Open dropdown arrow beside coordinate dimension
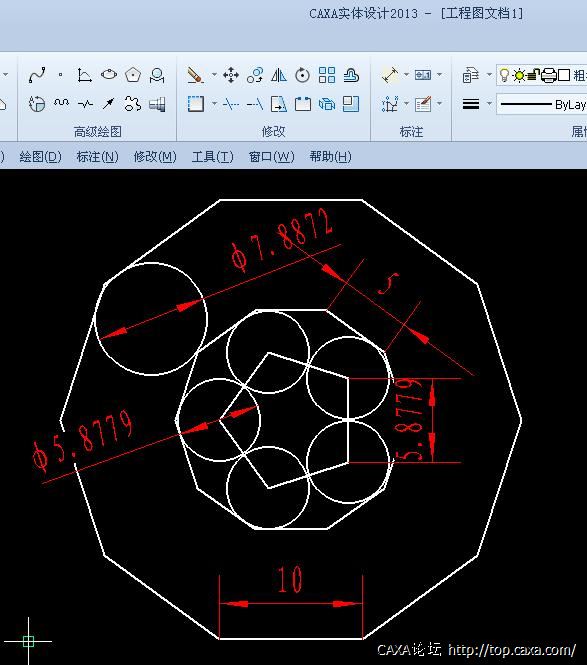The image size is (587, 665). (406, 103)
